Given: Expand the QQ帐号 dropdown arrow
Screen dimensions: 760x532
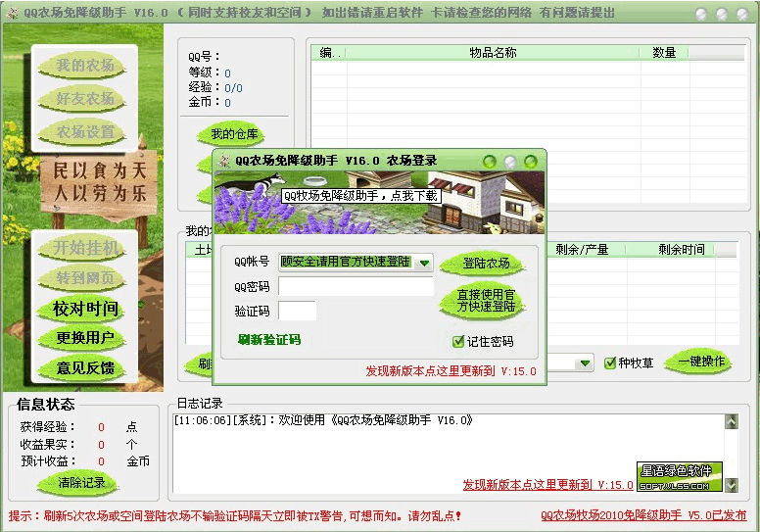Looking at the screenshot, I should (x=425, y=263).
